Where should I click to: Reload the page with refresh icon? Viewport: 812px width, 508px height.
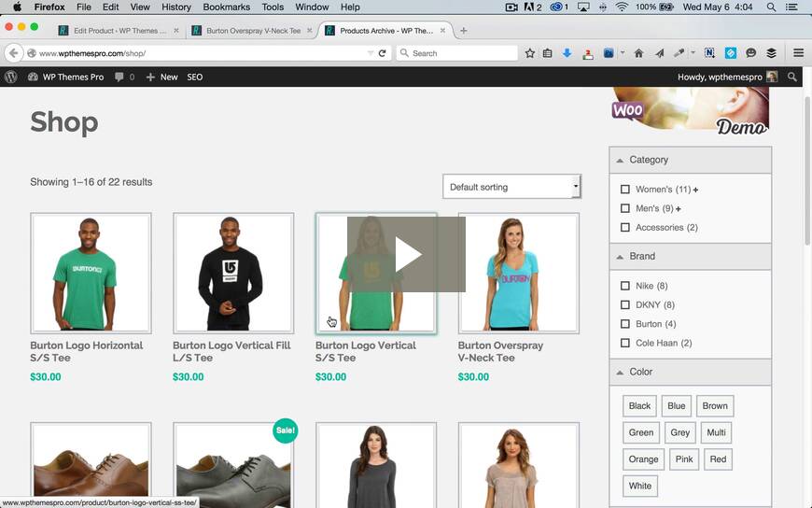tap(382, 53)
